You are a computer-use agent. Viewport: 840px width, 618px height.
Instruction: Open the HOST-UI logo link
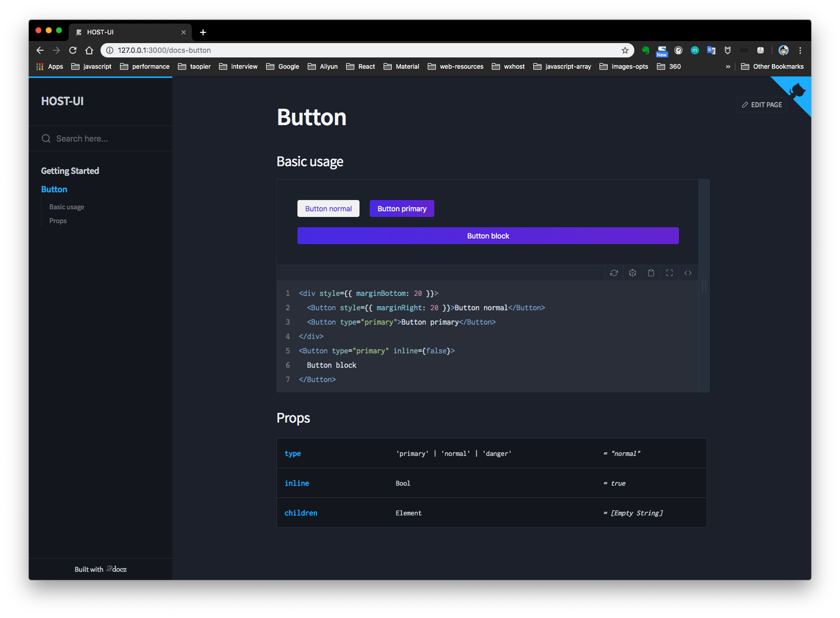point(62,101)
